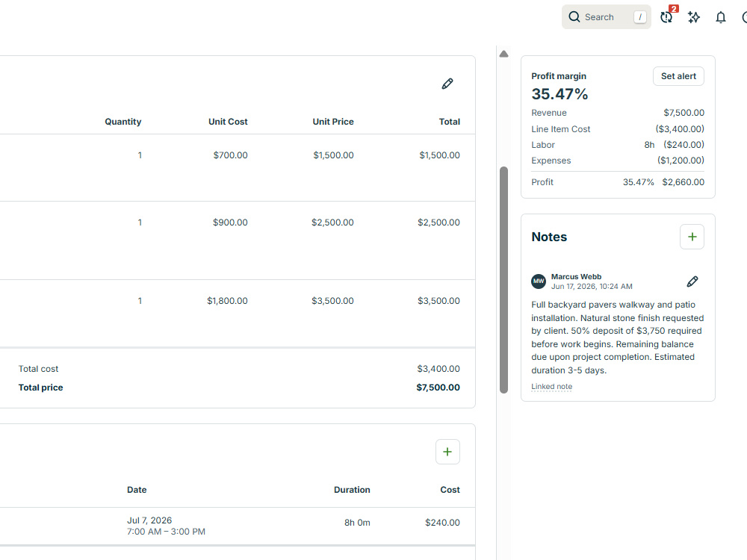
Task: Select the Total column header
Action: [x=449, y=122]
